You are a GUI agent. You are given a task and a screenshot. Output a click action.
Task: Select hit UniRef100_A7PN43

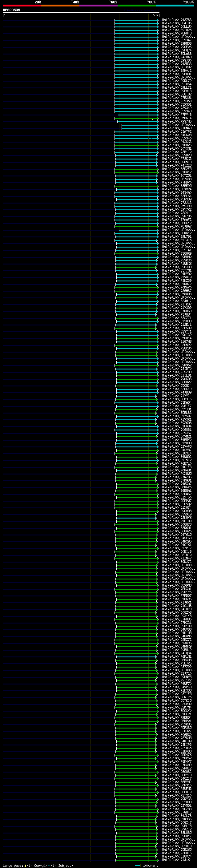[x=177, y=128]
